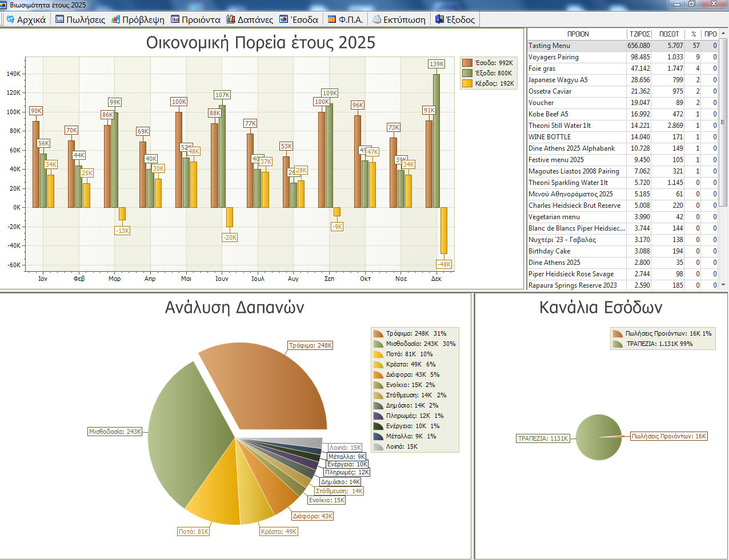
Task: Open the Πρόβλεψη forecast chart icon
Action: [115, 19]
